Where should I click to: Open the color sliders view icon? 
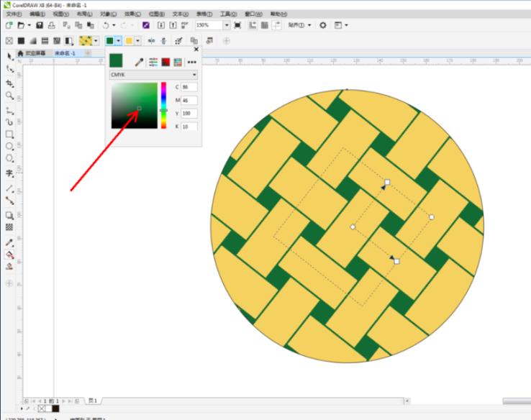[153, 63]
